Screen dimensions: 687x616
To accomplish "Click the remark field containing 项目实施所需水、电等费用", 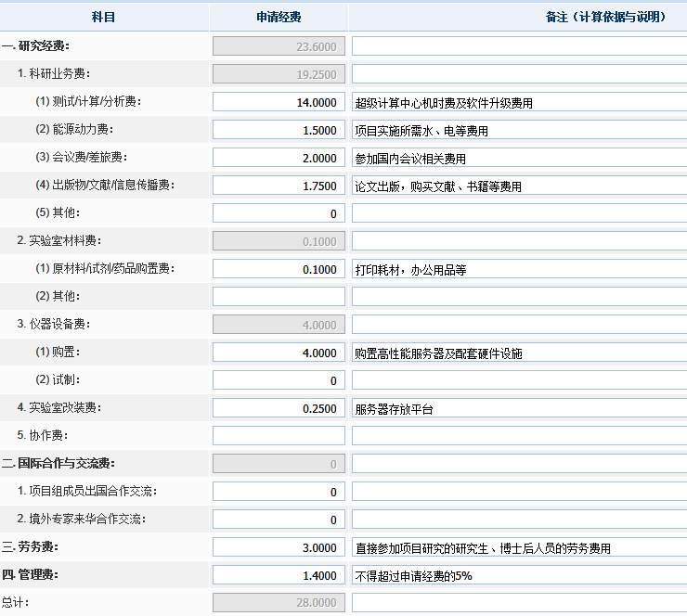I will point(519,130).
